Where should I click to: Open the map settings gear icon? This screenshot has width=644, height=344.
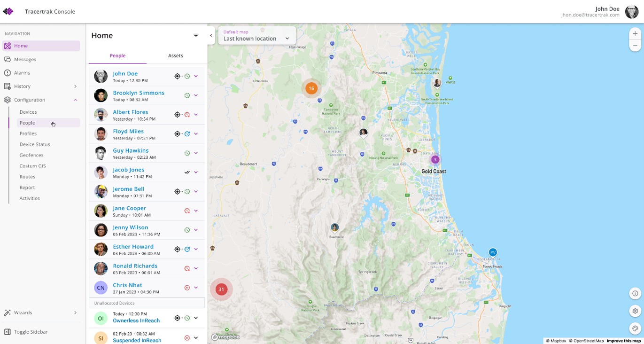[635, 311]
